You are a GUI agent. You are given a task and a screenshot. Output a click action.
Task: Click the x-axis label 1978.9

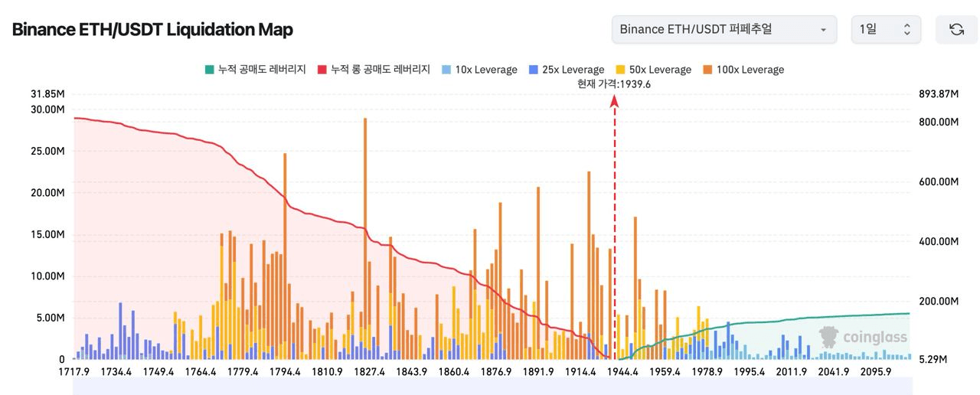(707, 371)
